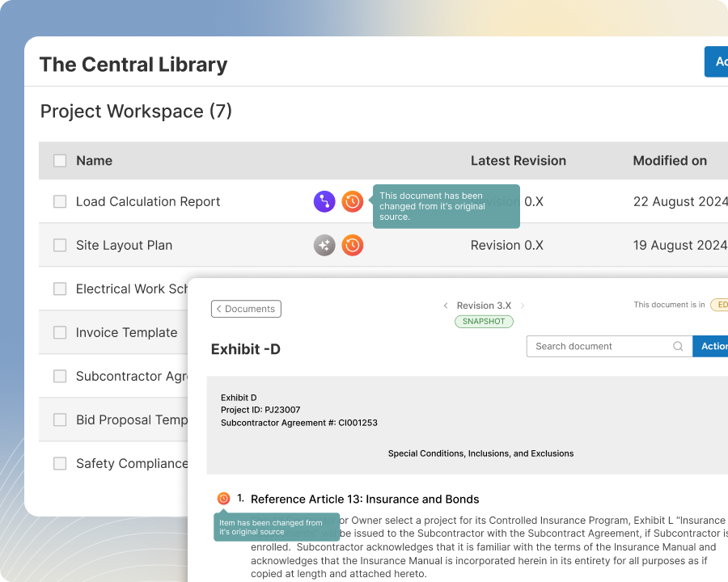Check the Subcontractor Agreement row checkbox
Image resolution: width=728 pixels, height=582 pixels.
tap(60, 376)
